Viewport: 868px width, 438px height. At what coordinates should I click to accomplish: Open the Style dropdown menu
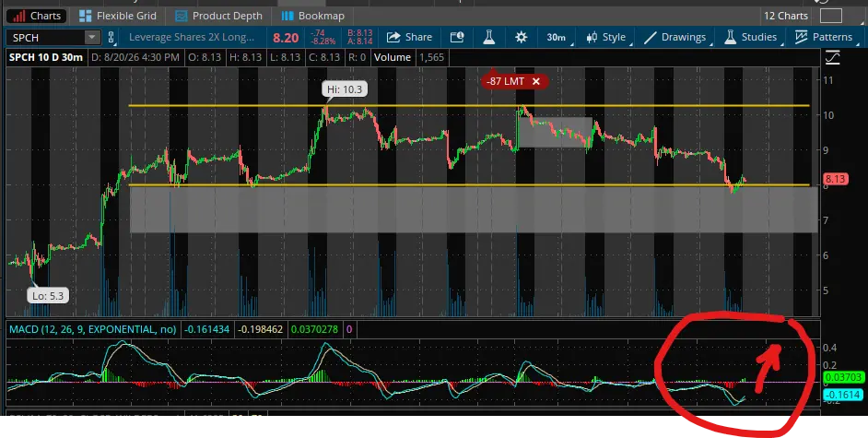pos(607,37)
